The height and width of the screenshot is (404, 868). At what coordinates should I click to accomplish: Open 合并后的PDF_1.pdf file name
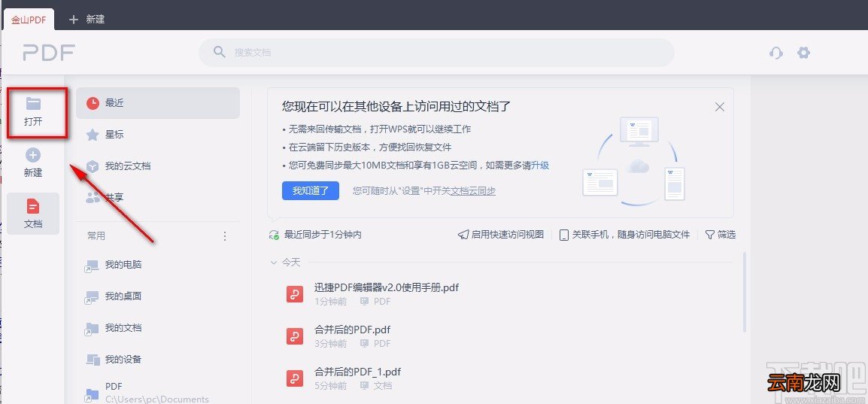point(357,372)
